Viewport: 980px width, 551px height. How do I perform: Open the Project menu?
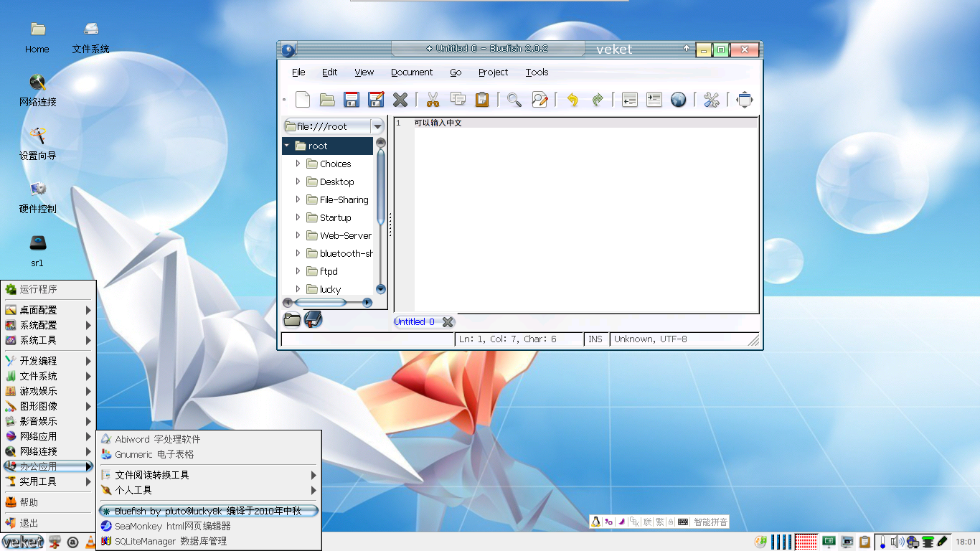point(493,72)
